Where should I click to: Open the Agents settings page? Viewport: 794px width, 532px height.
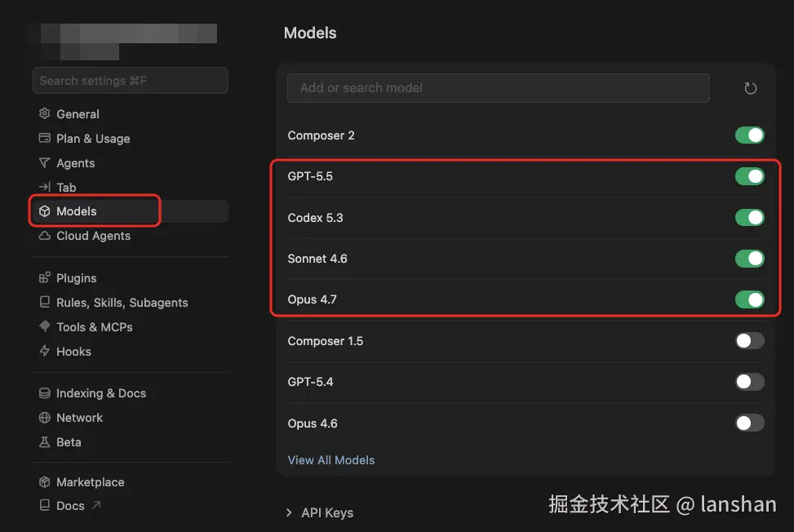[130, 163]
